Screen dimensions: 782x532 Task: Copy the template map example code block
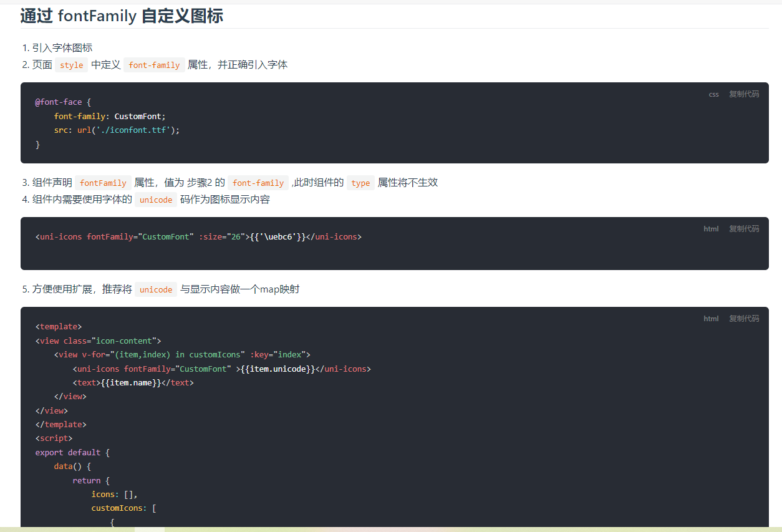coord(744,319)
